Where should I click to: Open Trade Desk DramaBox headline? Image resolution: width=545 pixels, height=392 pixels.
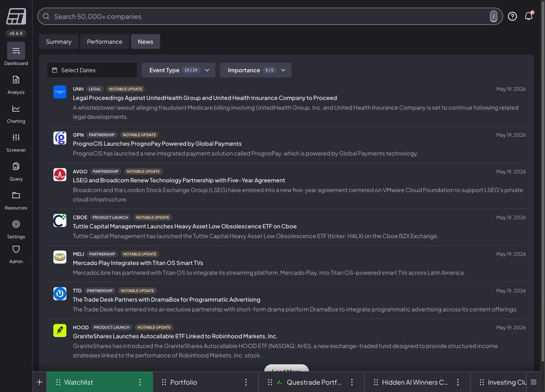point(167,300)
